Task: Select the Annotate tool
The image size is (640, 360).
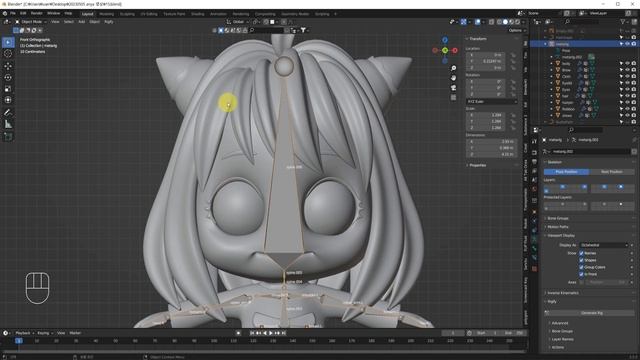Action: tap(8, 113)
